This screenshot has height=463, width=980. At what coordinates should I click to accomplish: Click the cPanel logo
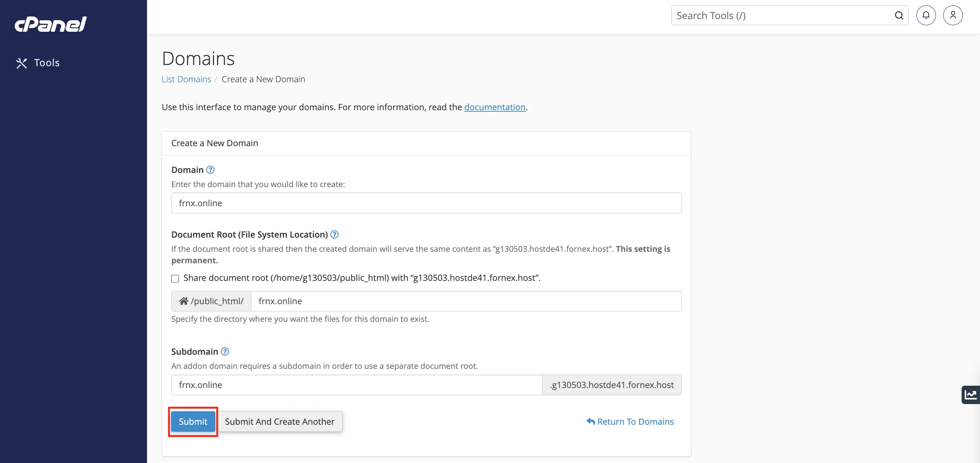pyautogui.click(x=51, y=24)
